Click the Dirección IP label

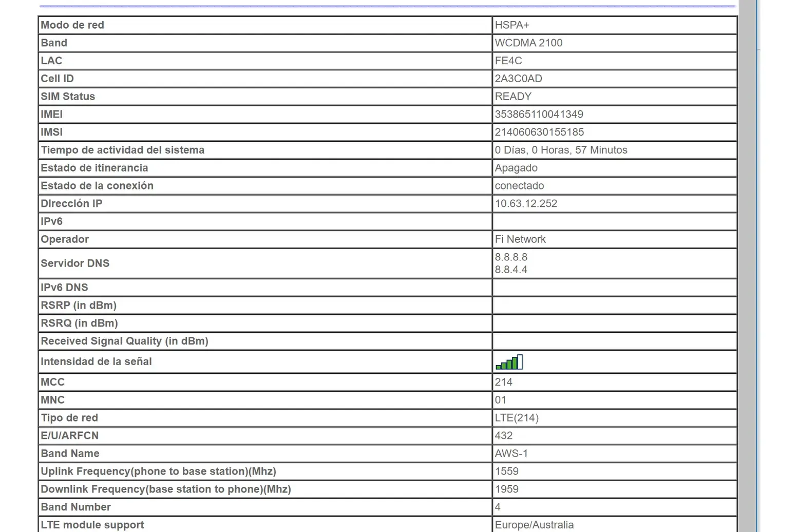pos(72,204)
